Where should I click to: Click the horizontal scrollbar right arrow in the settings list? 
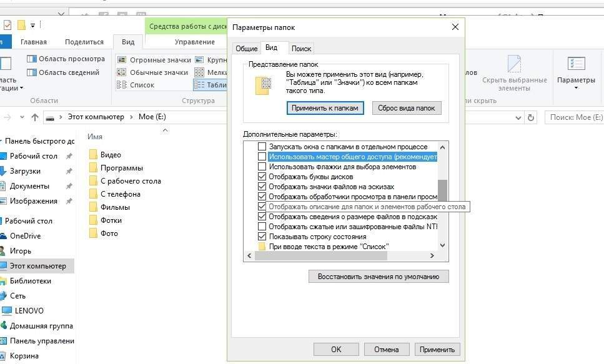[432, 256]
